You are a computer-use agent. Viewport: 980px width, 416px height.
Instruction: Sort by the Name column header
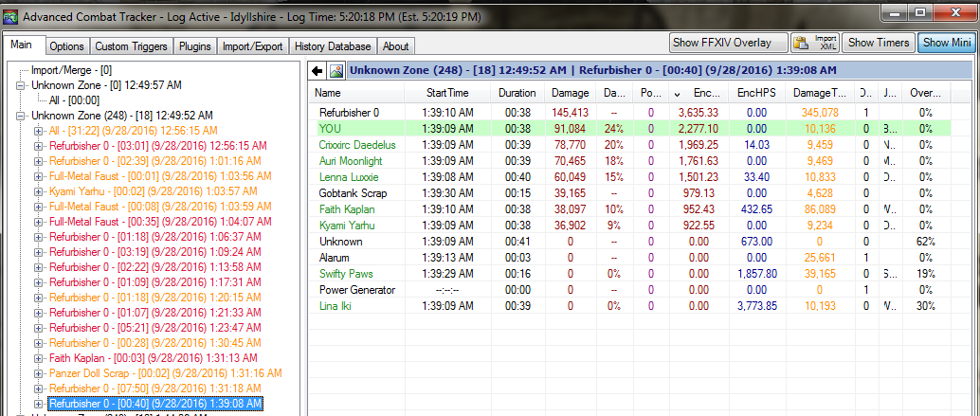point(357,93)
